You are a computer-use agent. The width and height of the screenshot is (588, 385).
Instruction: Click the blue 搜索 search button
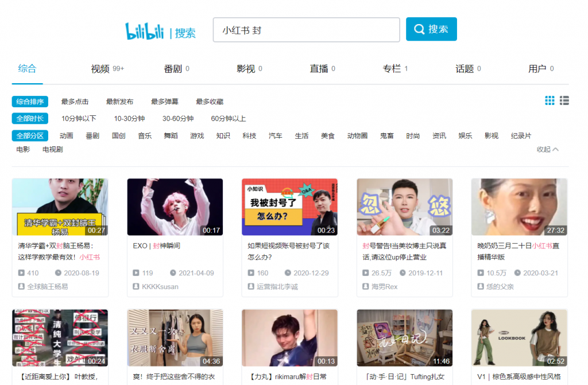tap(431, 29)
